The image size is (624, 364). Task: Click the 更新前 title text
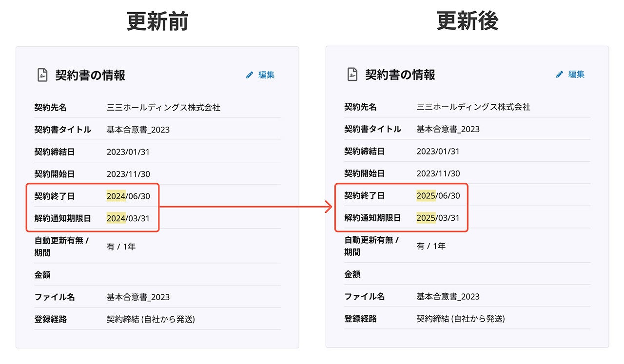coord(157,21)
